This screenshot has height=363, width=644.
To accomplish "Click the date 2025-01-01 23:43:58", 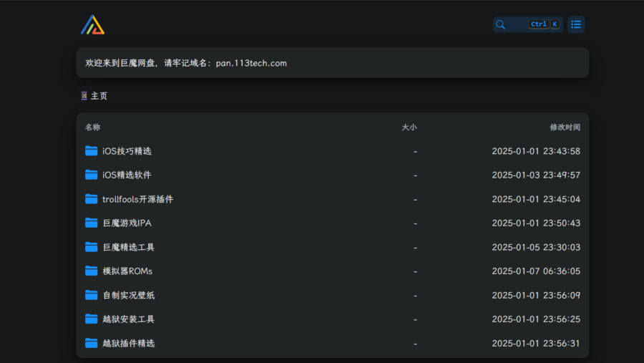I will [536, 151].
